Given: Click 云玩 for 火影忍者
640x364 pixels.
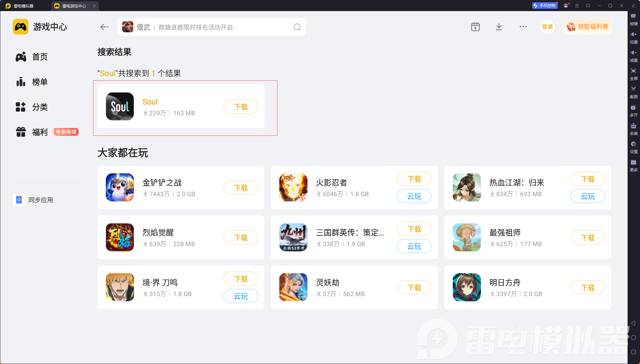Looking at the screenshot, I should tap(414, 197).
